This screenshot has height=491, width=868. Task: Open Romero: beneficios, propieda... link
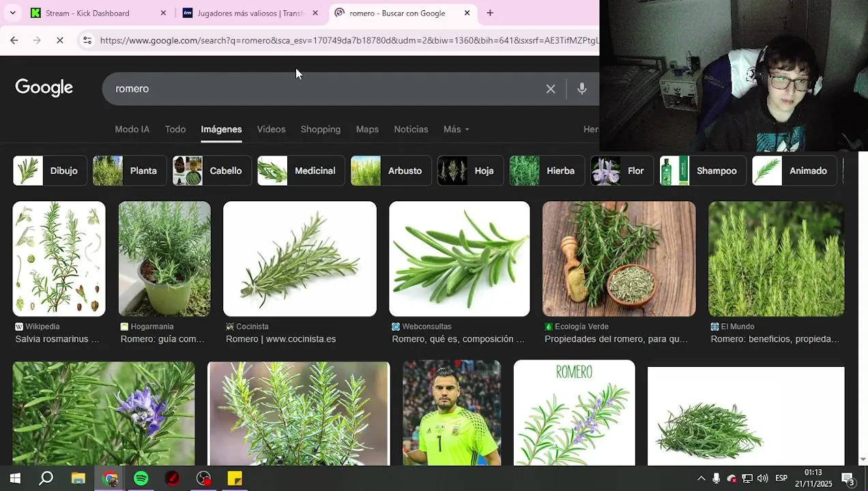point(775,339)
